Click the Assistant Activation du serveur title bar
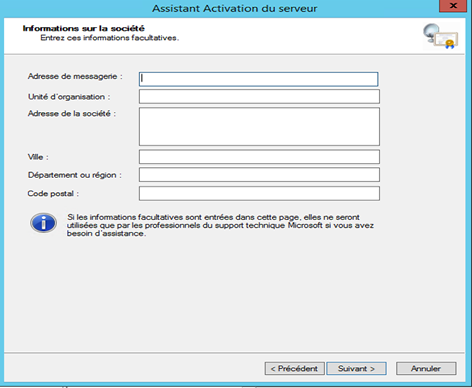Viewport: 472px width, 388px height. (234, 8)
